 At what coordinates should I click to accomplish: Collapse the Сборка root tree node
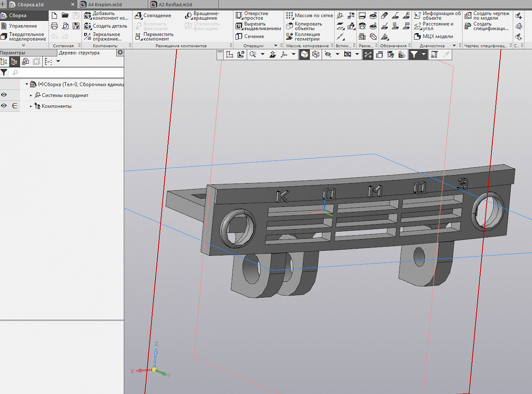pos(27,84)
